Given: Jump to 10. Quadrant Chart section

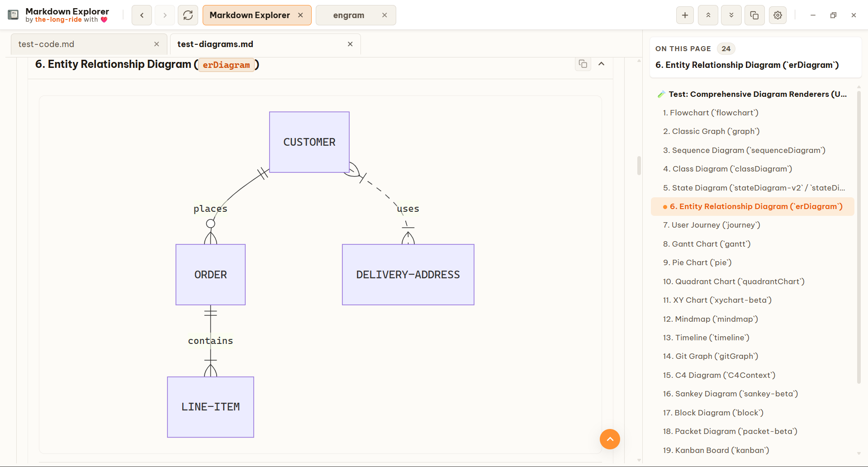Looking at the screenshot, I should [752, 281].
